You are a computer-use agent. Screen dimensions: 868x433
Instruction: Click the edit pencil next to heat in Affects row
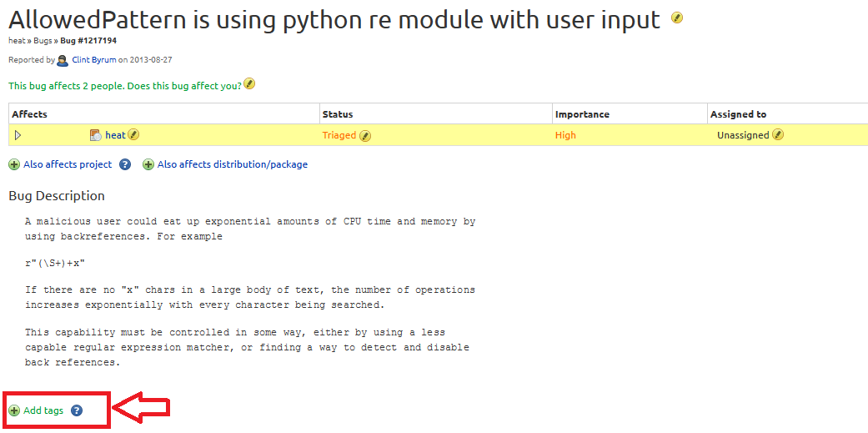point(133,135)
